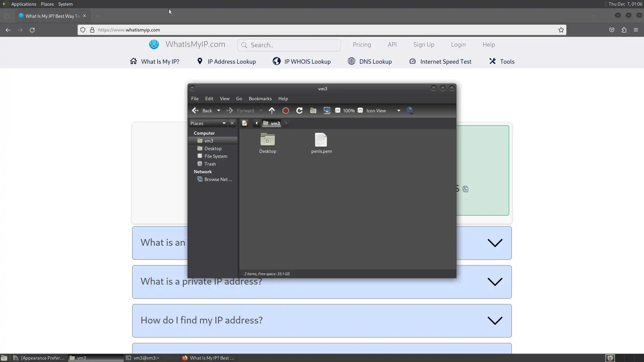Screen dimensions: 644x362
Task: Toggle text-based location entry button
Action: 245,123
